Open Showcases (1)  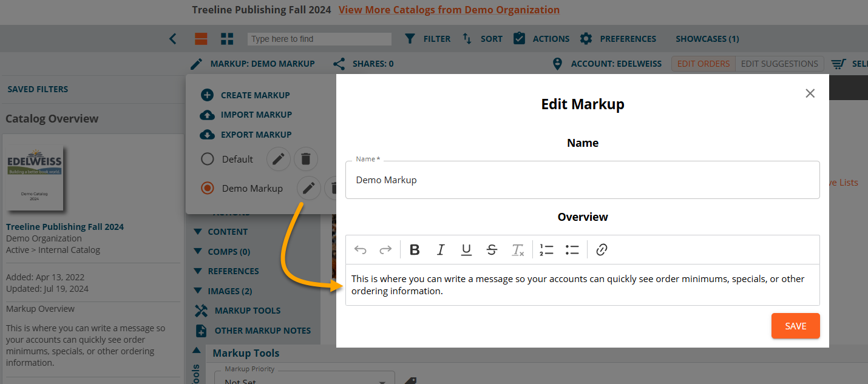coord(707,39)
